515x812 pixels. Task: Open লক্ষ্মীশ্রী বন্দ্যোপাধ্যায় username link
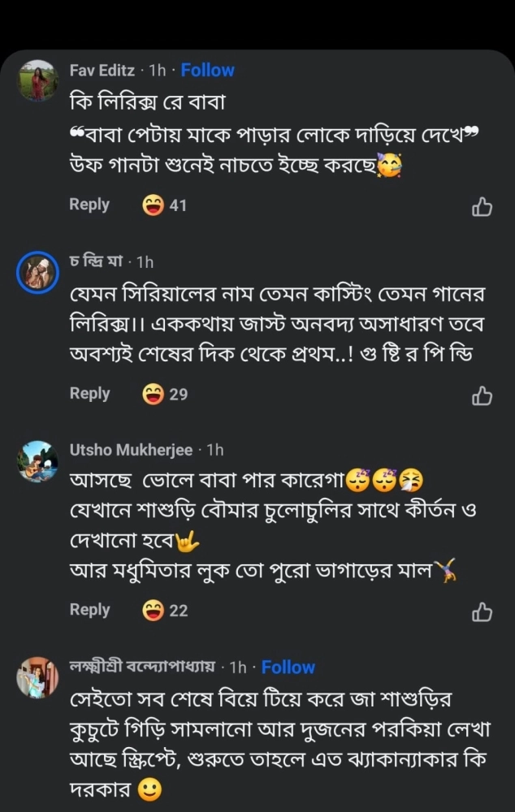click(x=142, y=667)
